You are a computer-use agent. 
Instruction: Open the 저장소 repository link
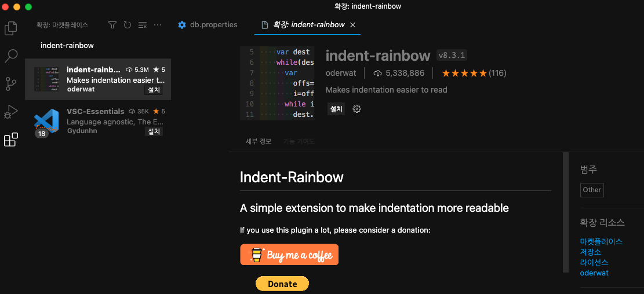pyautogui.click(x=591, y=252)
